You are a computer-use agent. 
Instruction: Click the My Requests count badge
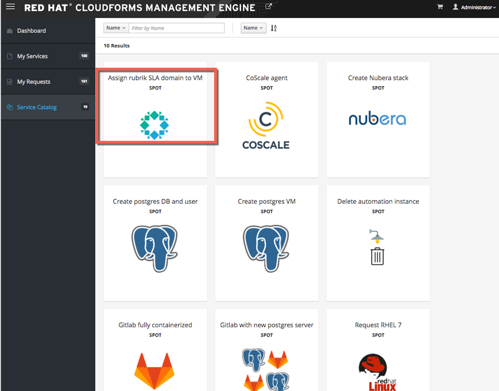pos(84,81)
